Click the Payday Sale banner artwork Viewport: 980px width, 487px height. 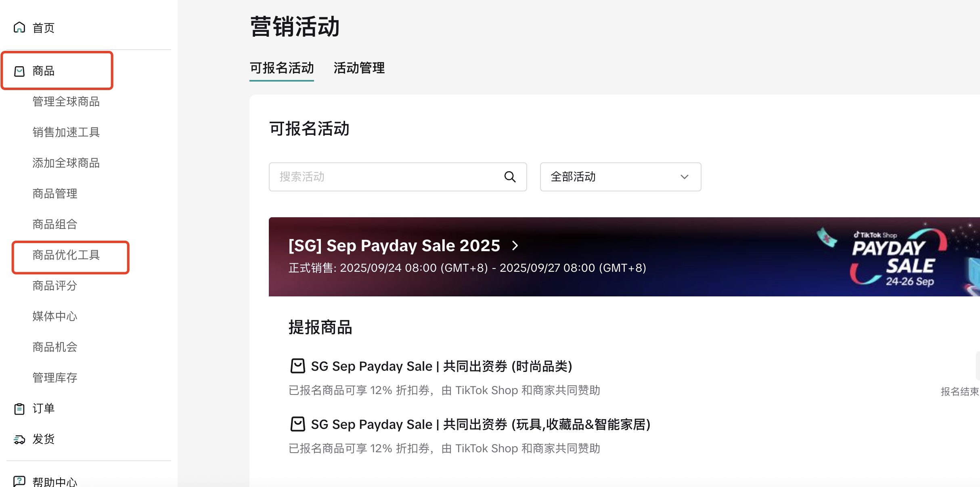(896, 258)
